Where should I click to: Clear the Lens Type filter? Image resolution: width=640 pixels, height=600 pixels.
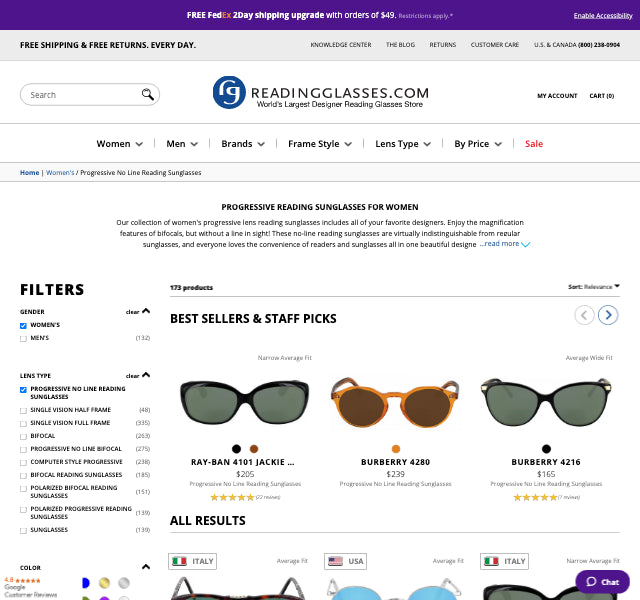click(x=132, y=376)
